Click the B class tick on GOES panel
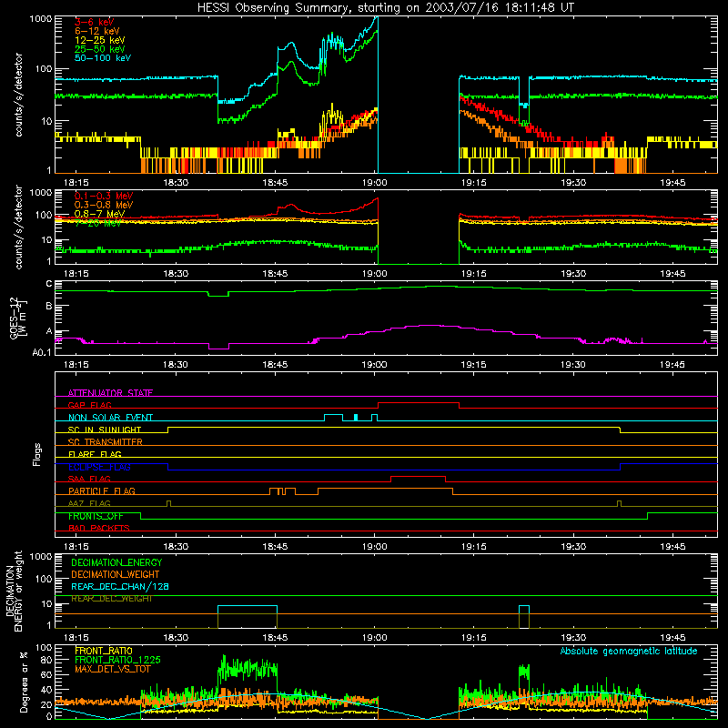Viewport: 728px width, 728px height. click(49, 306)
